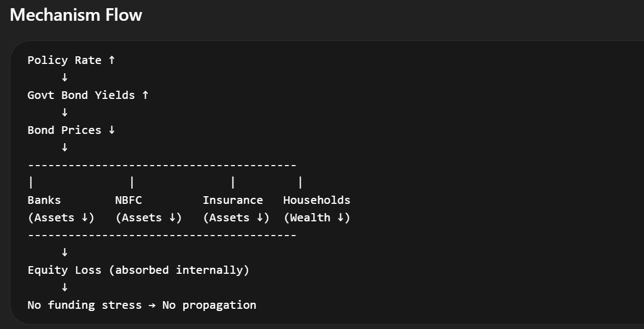Click the down arrow above Equity Loss

(65, 252)
